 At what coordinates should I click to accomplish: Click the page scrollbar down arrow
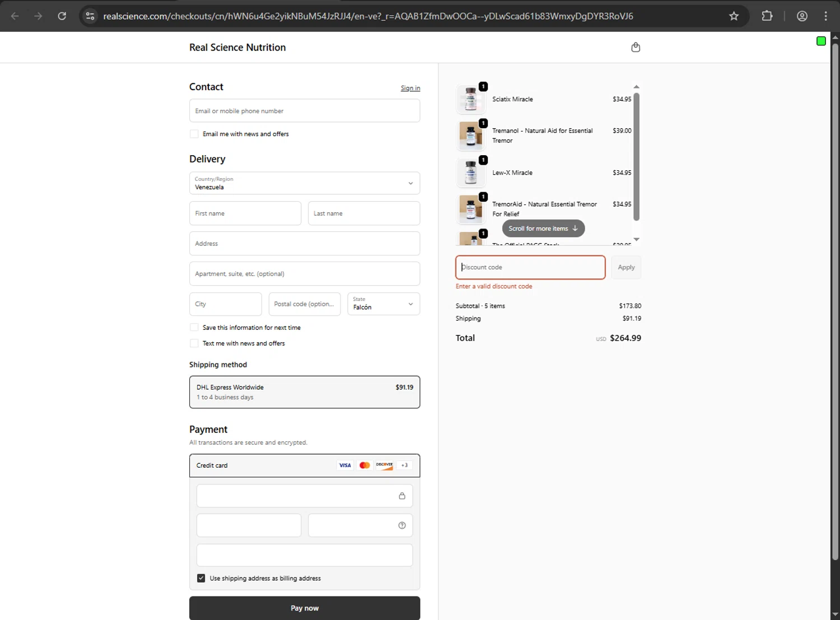pyautogui.click(x=835, y=614)
